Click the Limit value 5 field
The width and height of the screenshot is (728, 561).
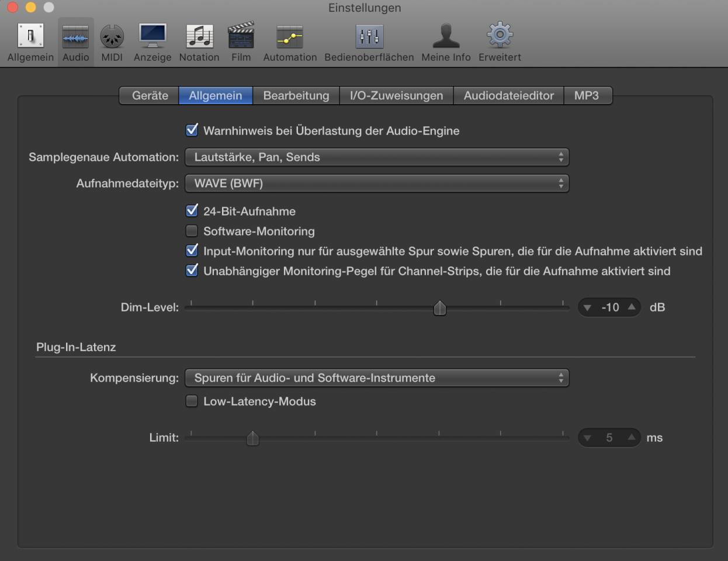click(x=609, y=438)
